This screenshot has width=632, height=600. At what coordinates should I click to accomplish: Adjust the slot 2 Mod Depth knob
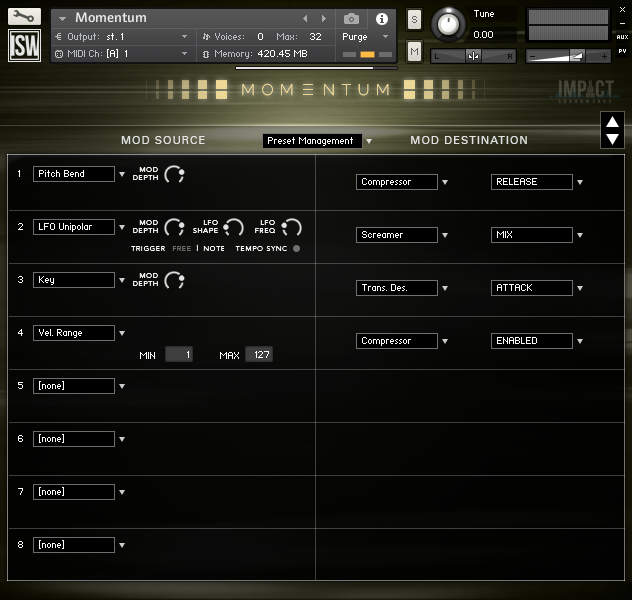[175, 227]
